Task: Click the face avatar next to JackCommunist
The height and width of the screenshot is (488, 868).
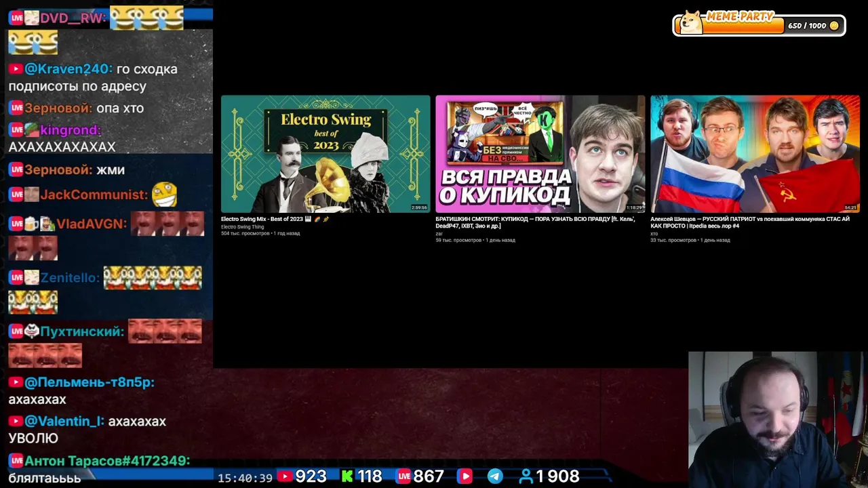Action: coord(32,195)
